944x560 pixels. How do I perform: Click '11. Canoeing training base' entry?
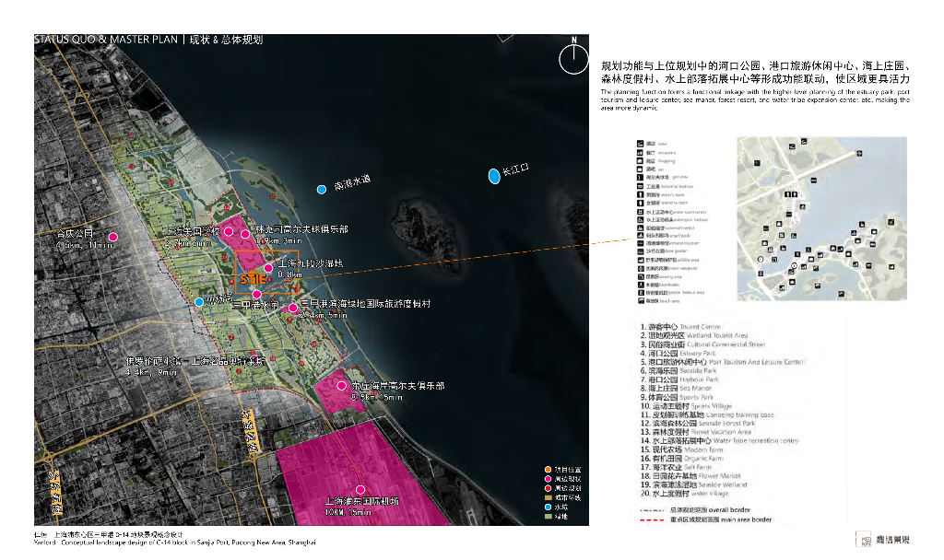pyautogui.click(x=707, y=414)
